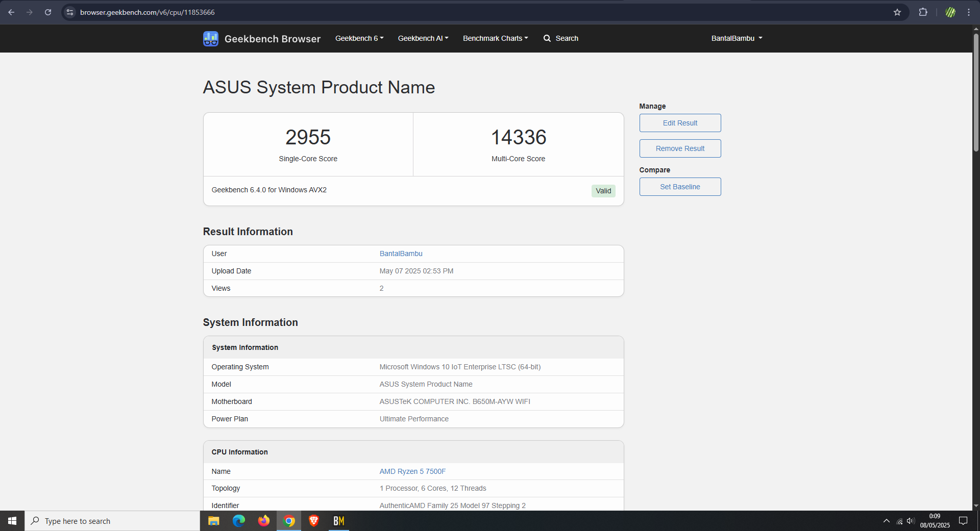Switch to Chrome in the taskbar
Viewport: 980px width, 531px height.
coord(289,521)
